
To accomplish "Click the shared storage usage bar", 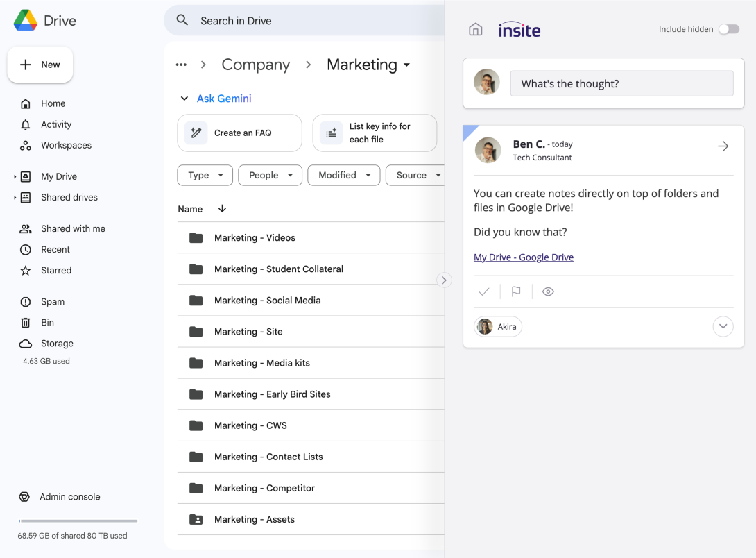I will tap(78, 519).
